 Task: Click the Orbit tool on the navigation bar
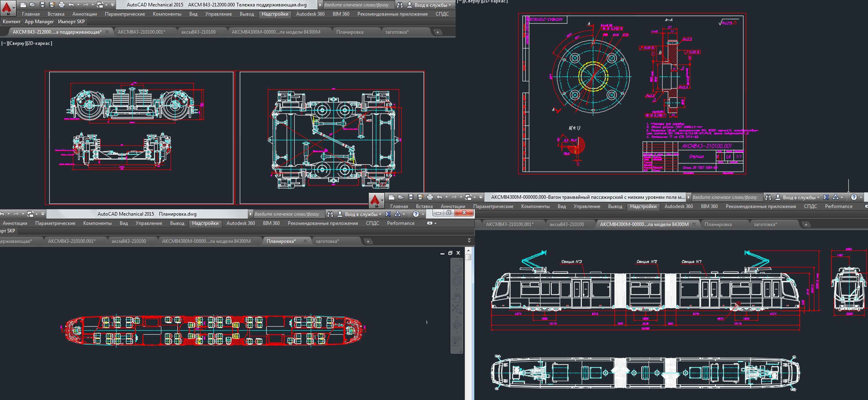point(457,324)
